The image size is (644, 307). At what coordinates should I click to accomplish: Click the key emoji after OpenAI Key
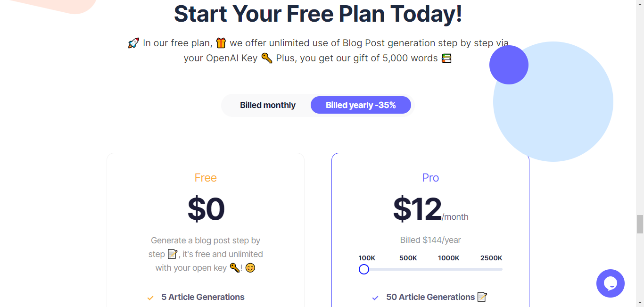(x=267, y=58)
